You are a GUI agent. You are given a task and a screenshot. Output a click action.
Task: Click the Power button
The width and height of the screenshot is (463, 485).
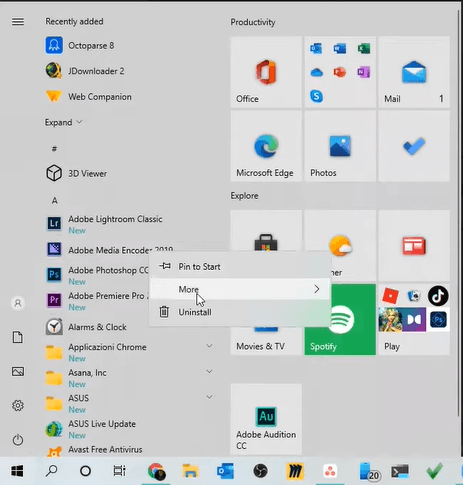click(18, 440)
